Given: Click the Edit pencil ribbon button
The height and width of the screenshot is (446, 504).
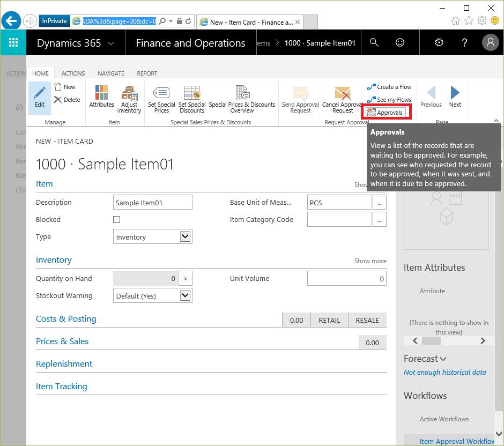Looking at the screenshot, I should pos(40,98).
